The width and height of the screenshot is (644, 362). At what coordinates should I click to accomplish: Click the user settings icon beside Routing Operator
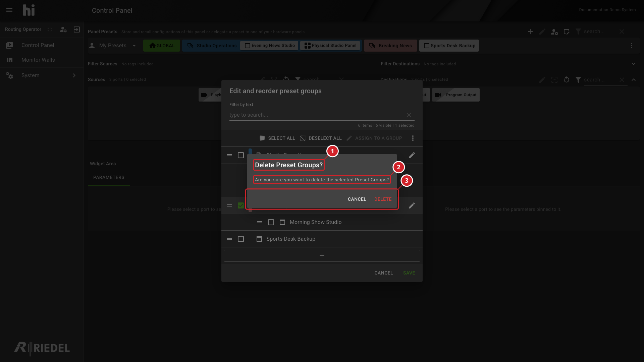(x=63, y=29)
